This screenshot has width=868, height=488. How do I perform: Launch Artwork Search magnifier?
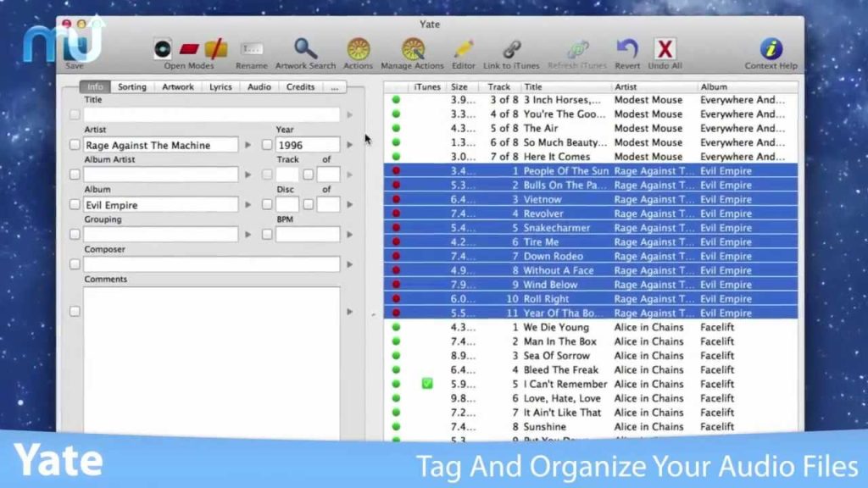click(x=305, y=48)
